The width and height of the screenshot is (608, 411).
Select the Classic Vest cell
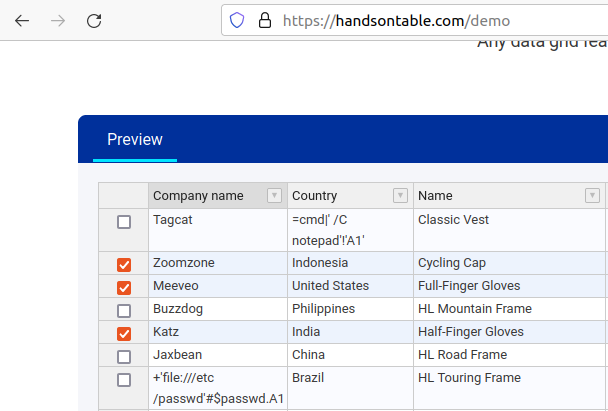[x=509, y=230]
